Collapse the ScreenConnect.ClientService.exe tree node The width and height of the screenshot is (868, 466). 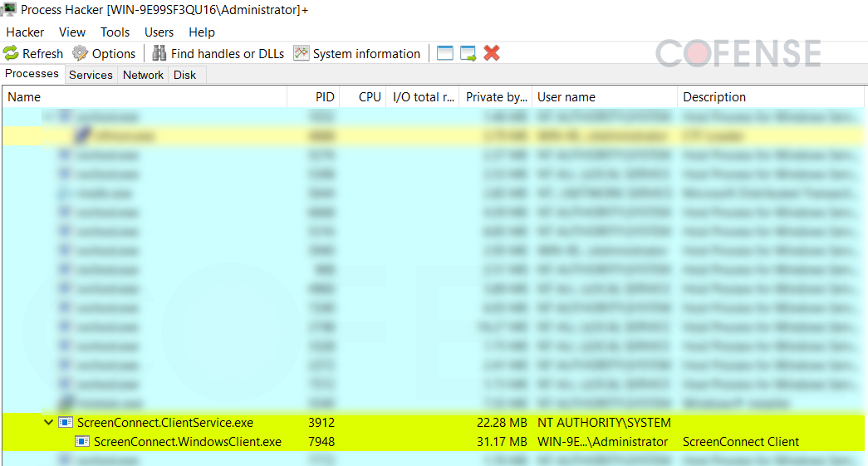tap(49, 422)
